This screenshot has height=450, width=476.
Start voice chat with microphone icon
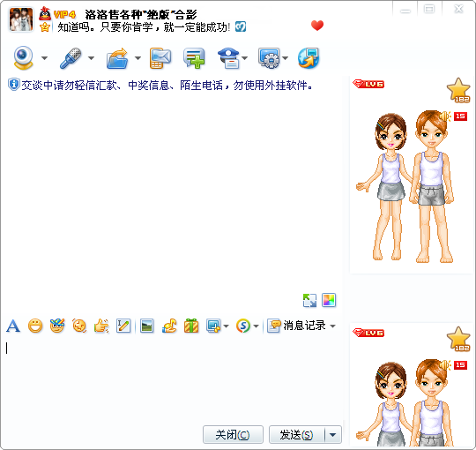[x=71, y=57]
